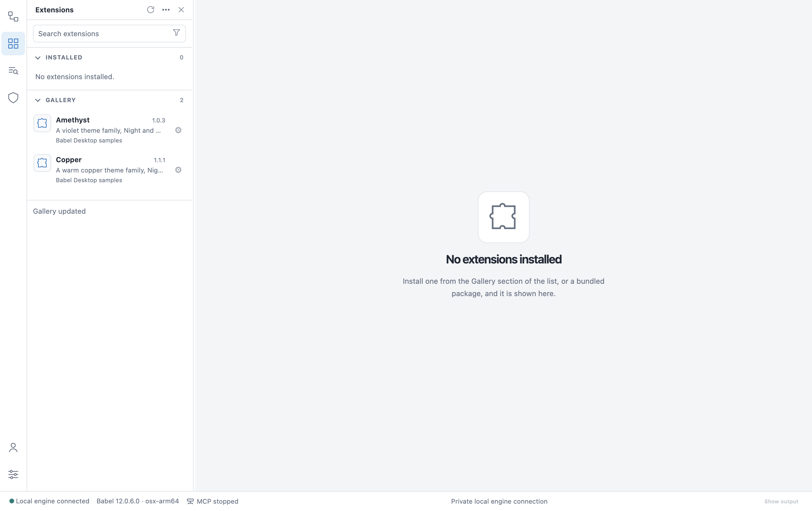
Task: Click Show output in the status bar
Action: 781,502
